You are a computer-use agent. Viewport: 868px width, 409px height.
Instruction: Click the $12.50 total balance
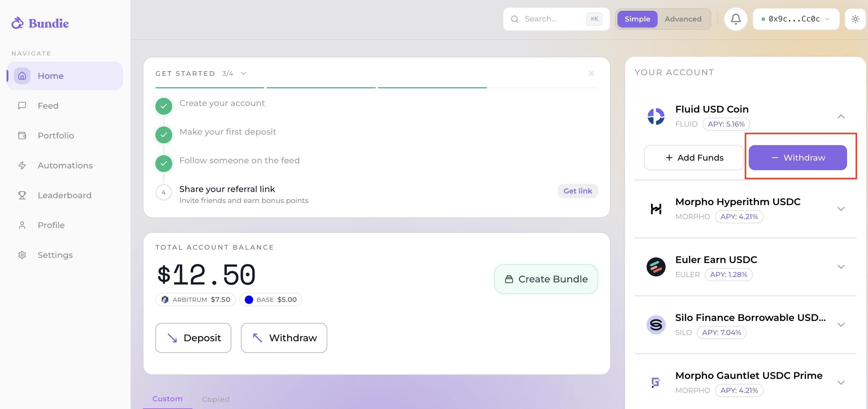tap(206, 275)
